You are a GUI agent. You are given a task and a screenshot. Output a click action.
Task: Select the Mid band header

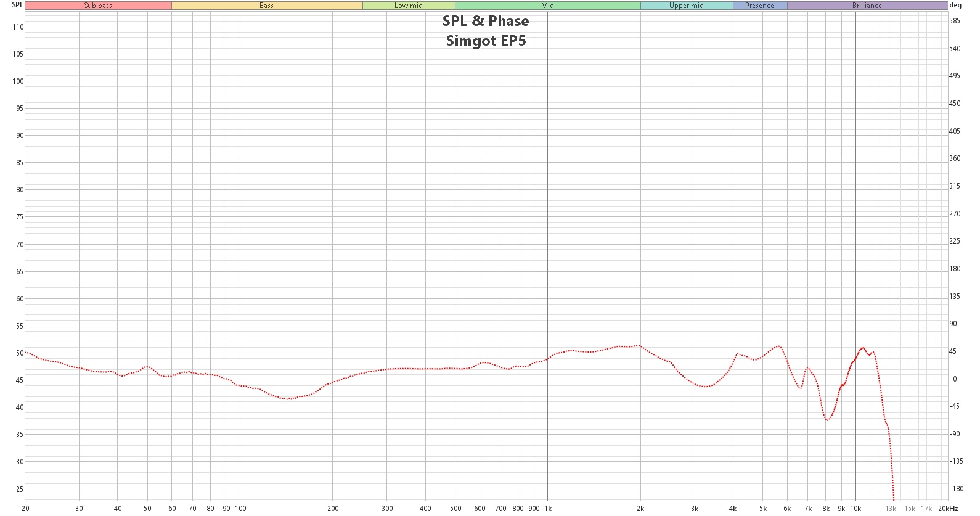pos(547,6)
